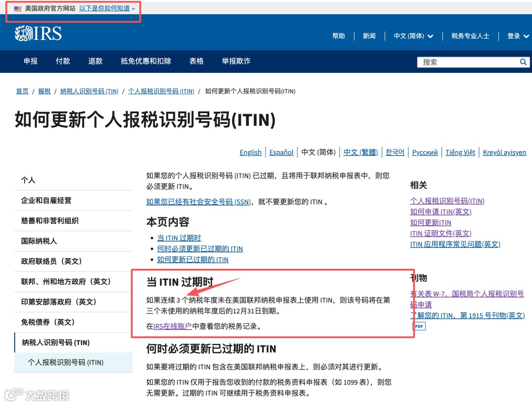Image resolution: width=532 pixels, height=405 pixels.
Task: Switch page language to Русский
Action: coord(425,153)
